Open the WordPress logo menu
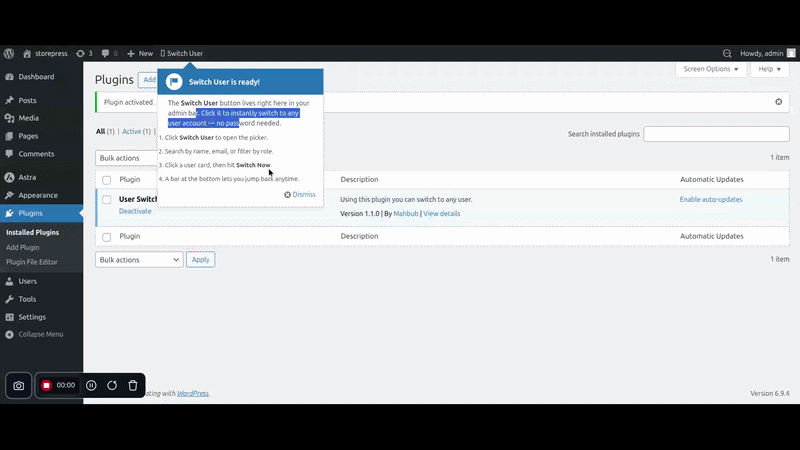Viewport: 800px width, 450px height. (9, 54)
